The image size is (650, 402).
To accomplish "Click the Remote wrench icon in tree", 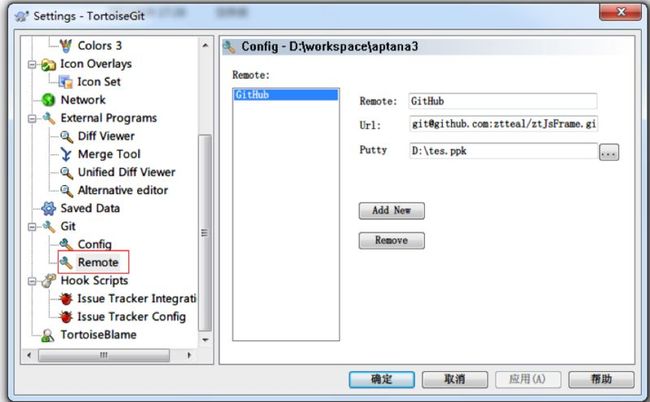I will (66, 262).
